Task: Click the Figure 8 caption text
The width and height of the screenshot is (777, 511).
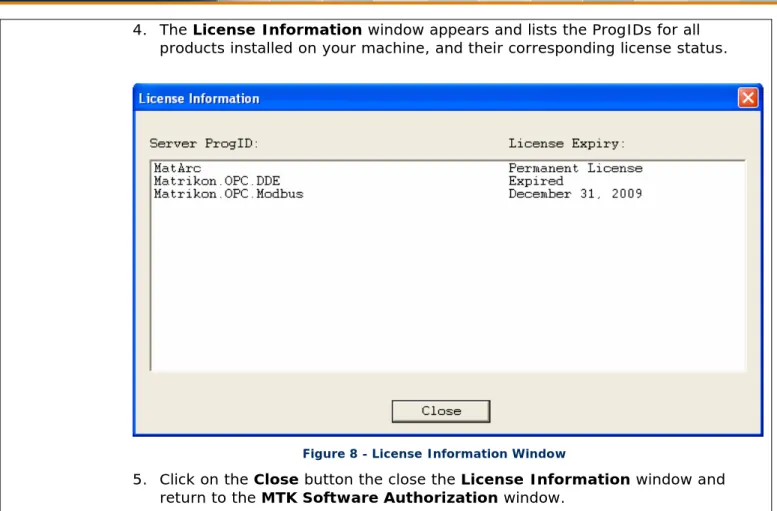Action: (x=434, y=454)
